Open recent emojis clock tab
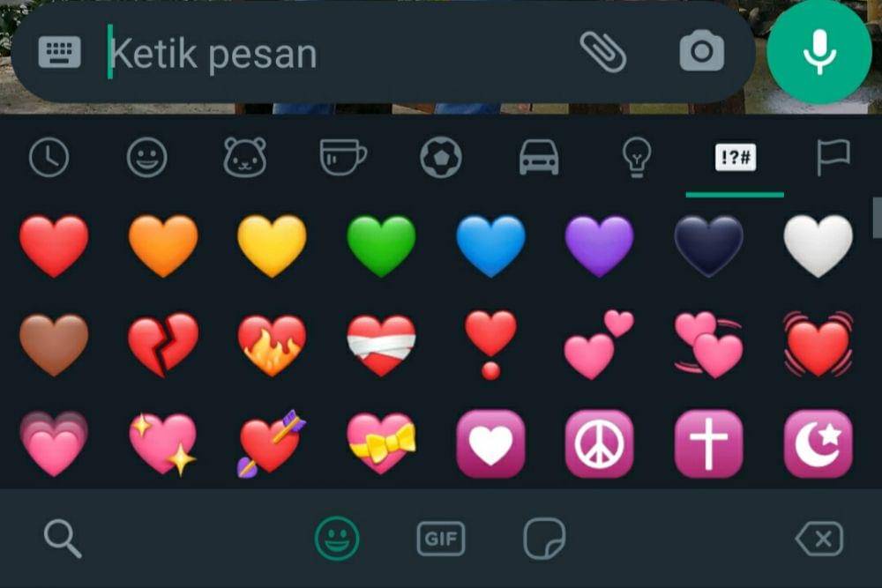 click(x=49, y=157)
